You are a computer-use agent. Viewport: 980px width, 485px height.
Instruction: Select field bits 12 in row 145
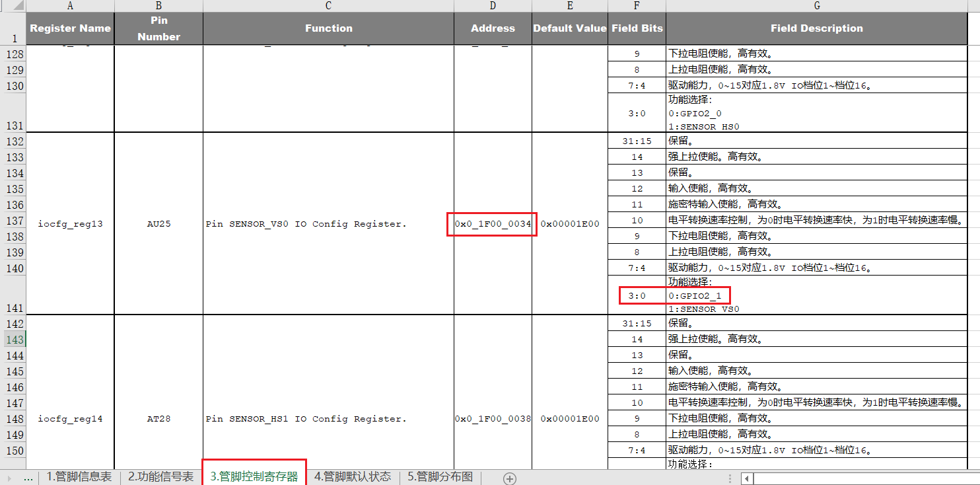[x=637, y=371]
